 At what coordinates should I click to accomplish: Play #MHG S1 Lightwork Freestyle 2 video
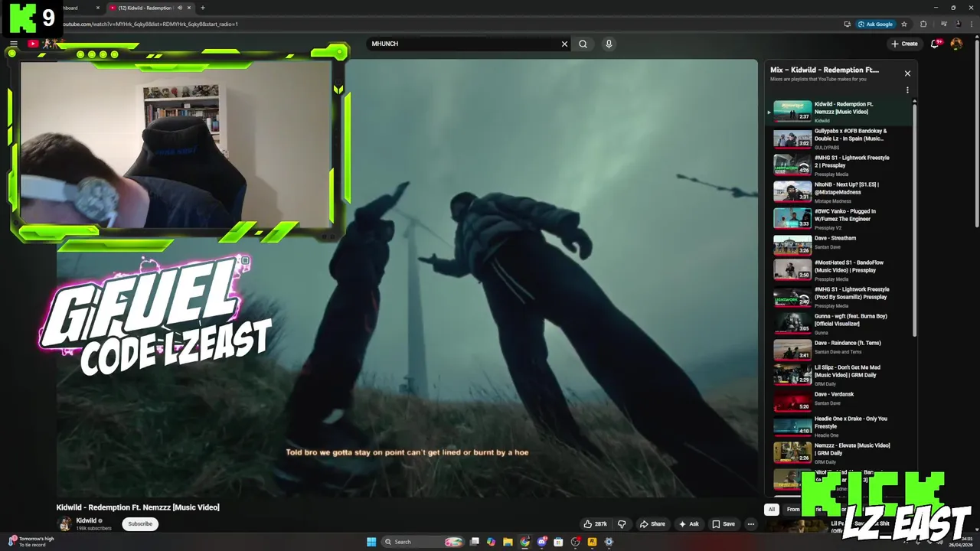(840, 165)
